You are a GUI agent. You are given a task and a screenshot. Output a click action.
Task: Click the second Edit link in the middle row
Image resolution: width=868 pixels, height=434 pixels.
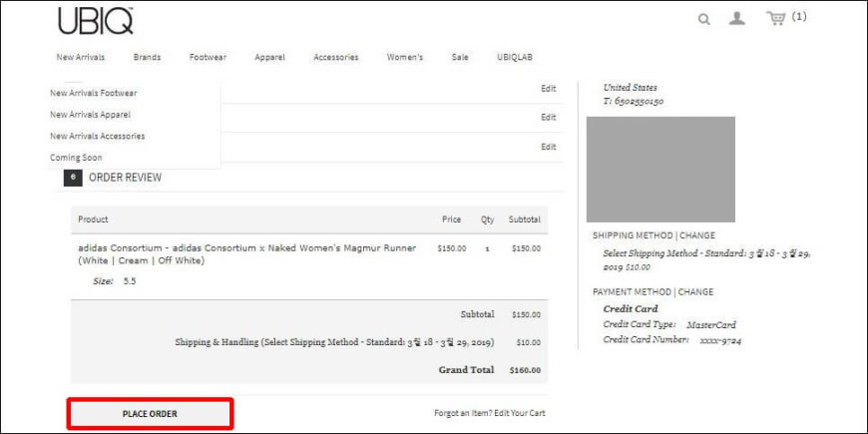(548, 118)
